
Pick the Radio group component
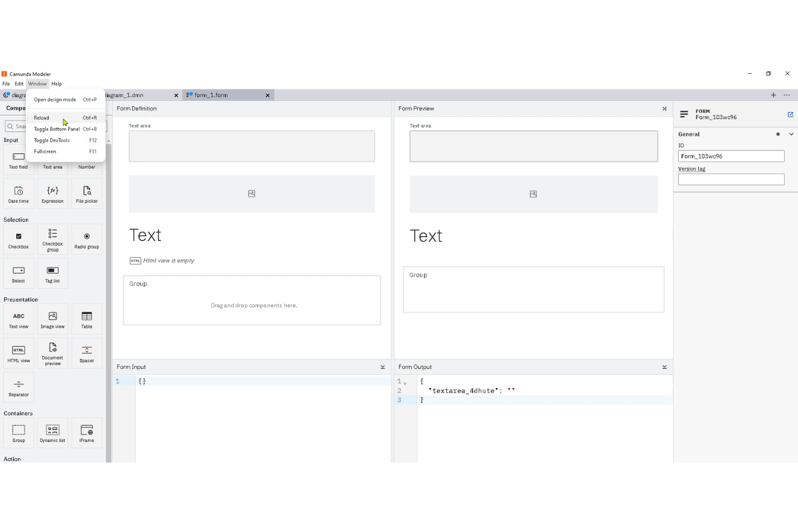[87, 239]
